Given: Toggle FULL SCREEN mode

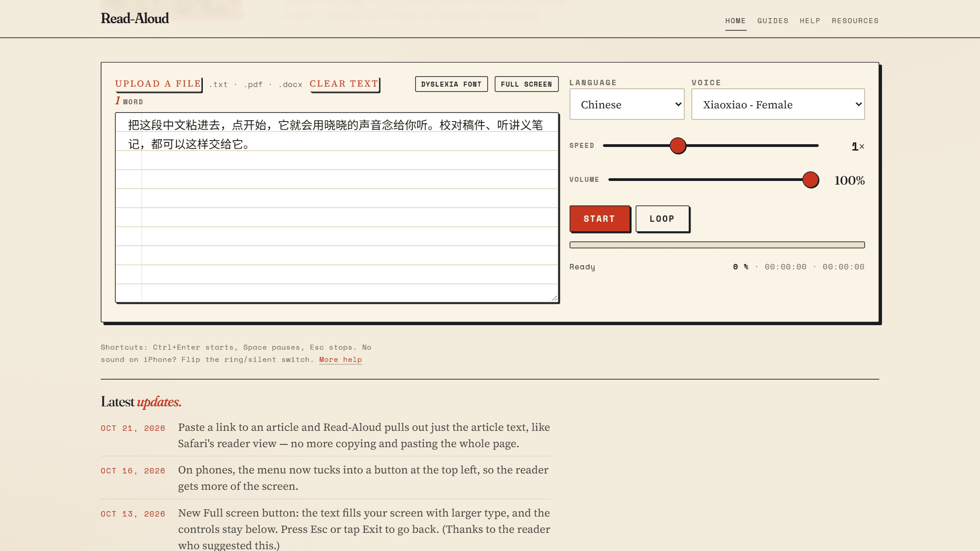Looking at the screenshot, I should pos(526,84).
